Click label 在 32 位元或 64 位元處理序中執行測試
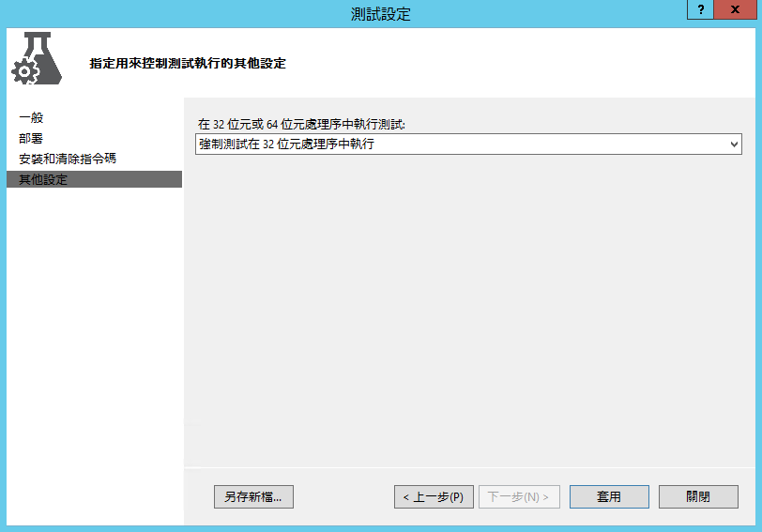 pos(301,125)
